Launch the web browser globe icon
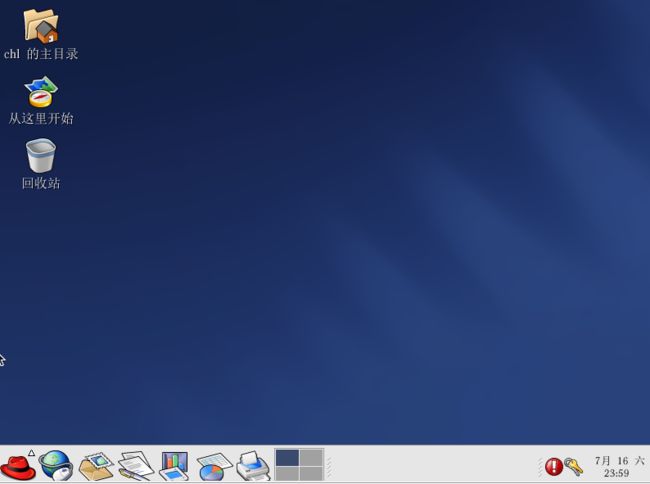650x484 pixels. click(x=56, y=465)
